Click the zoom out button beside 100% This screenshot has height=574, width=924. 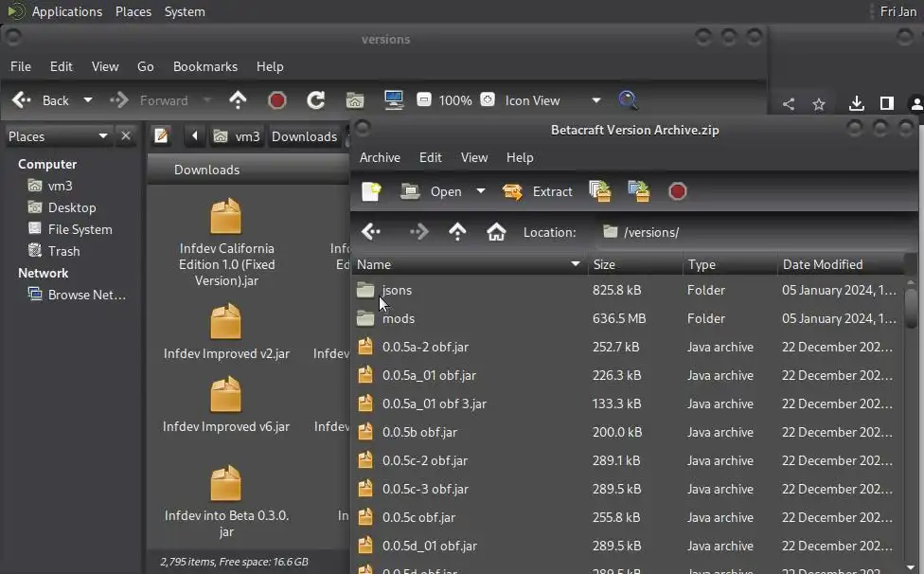tap(424, 99)
